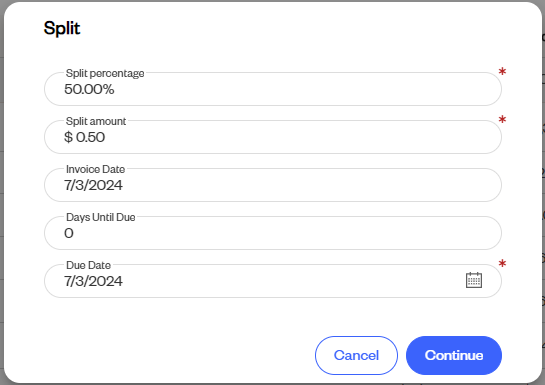Click red asterisk beside Split amount

502,120
